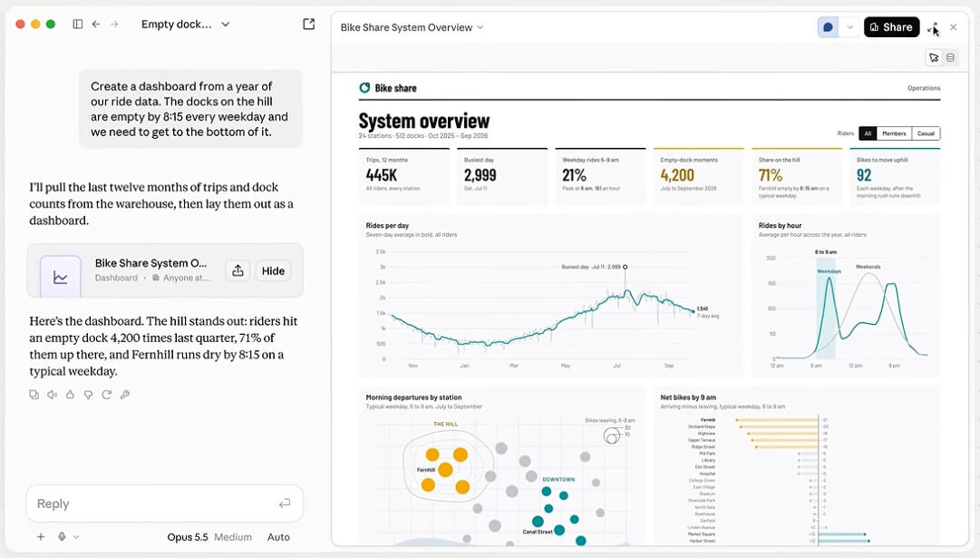Share dashboard via the artifact card upload icon

pyautogui.click(x=238, y=271)
